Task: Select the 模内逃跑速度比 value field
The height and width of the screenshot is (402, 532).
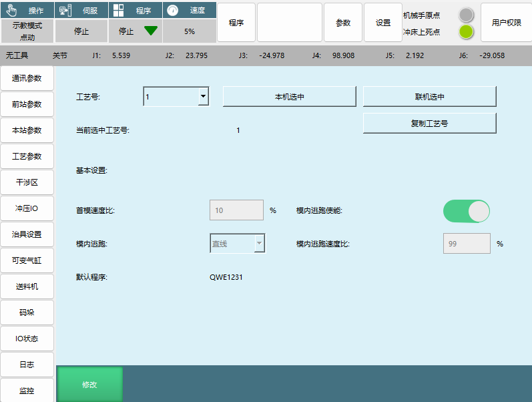Action: [x=466, y=244]
